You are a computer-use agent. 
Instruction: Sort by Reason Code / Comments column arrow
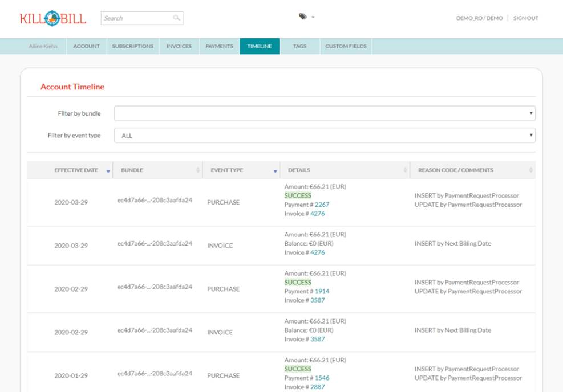[x=530, y=170]
